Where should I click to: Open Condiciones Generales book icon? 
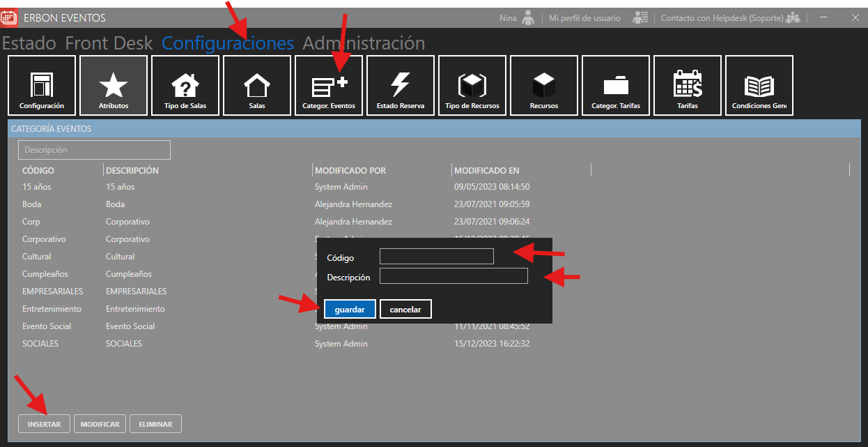point(759,86)
